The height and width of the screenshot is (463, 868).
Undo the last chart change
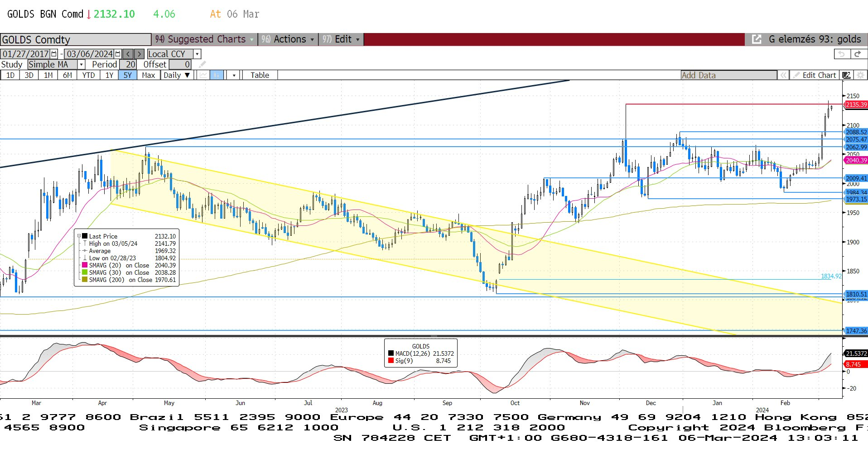(x=841, y=54)
